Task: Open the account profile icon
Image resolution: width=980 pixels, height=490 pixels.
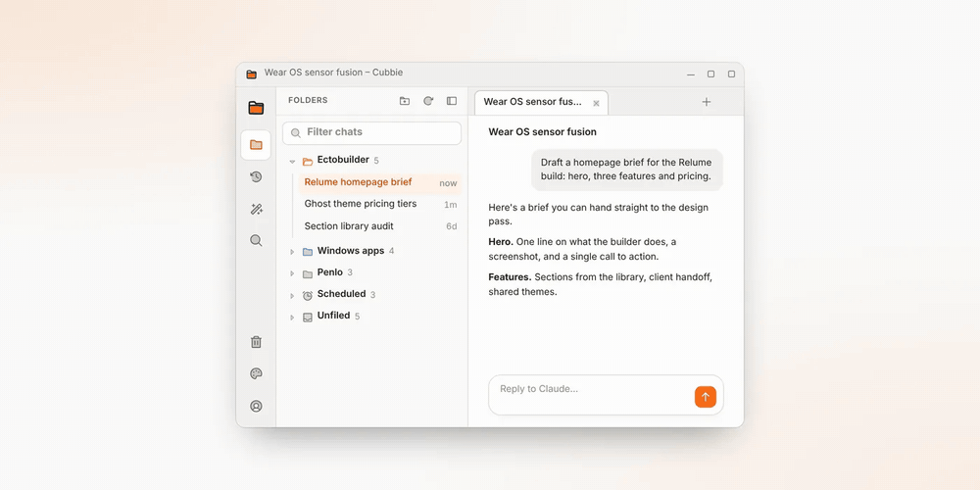Action: [x=256, y=406]
